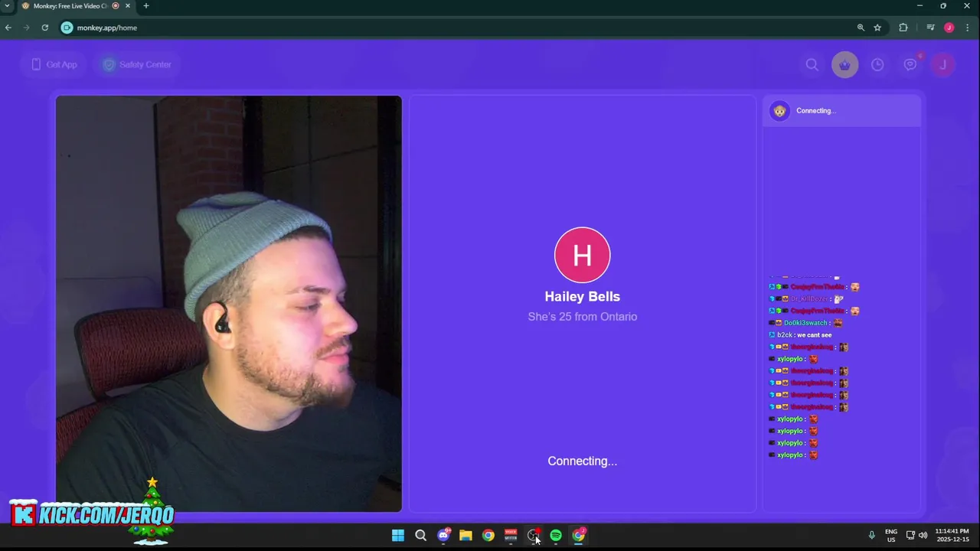Open OBS Studio from the taskbar
This screenshot has width=980, height=551.
pyautogui.click(x=534, y=535)
